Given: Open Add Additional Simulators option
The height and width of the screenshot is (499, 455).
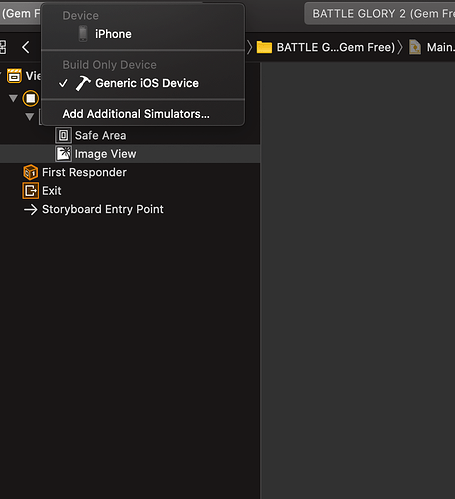Looking at the screenshot, I should tap(143, 114).
